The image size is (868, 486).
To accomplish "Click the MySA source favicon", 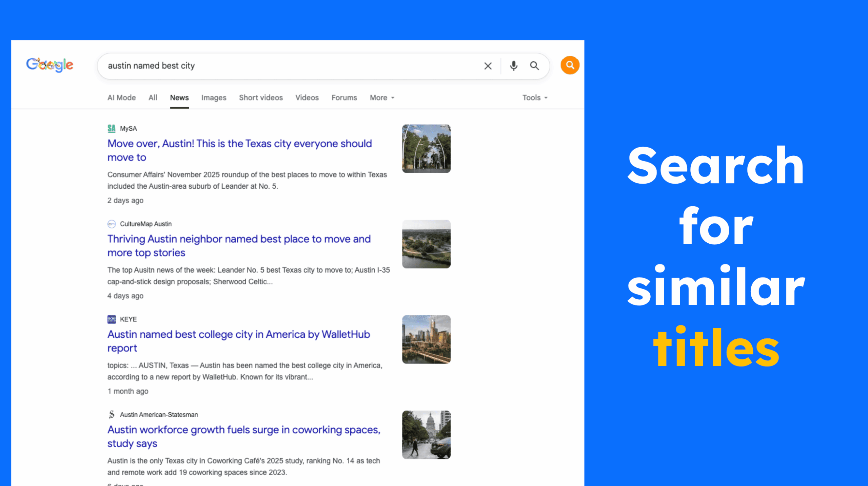I will pyautogui.click(x=112, y=129).
